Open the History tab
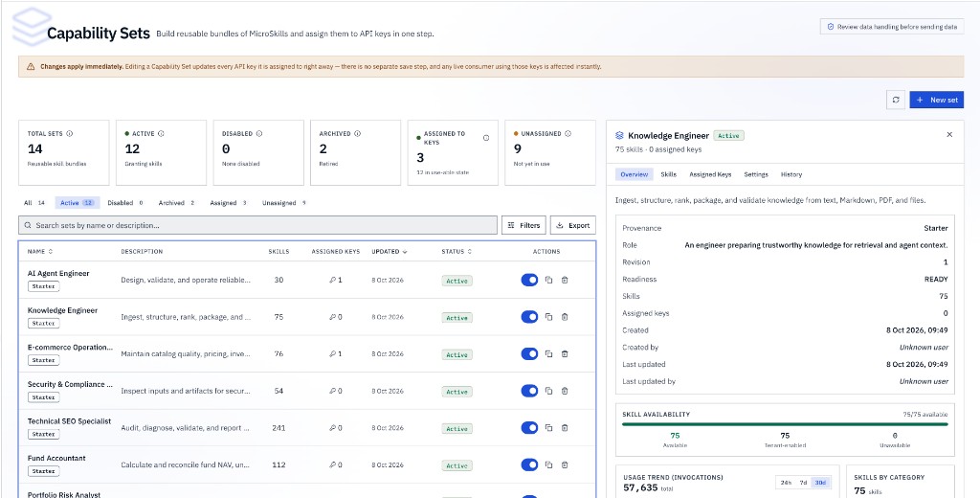The image size is (980, 498). pos(791,174)
